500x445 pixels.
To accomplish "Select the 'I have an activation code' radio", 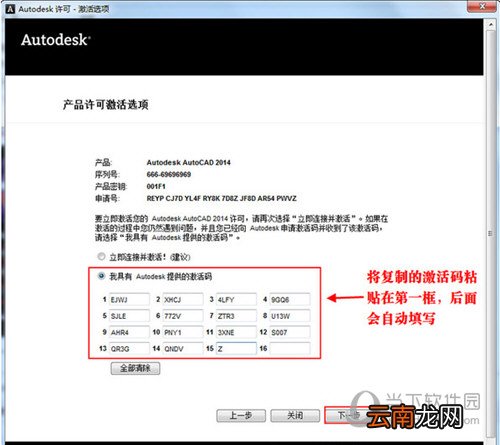I will point(101,276).
